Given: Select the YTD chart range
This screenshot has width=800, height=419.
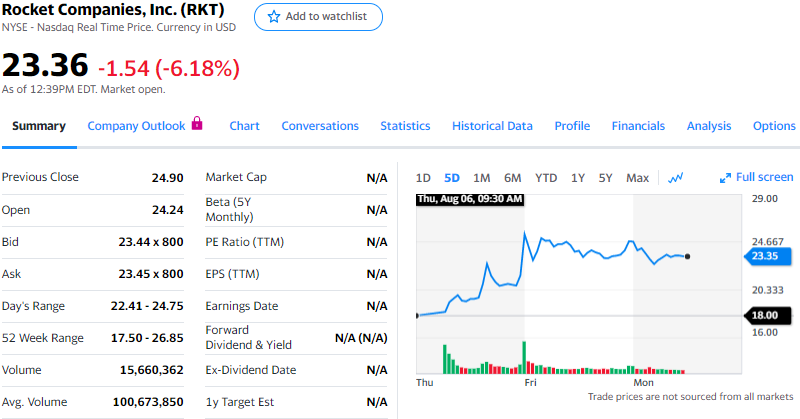Looking at the screenshot, I should 546,178.
